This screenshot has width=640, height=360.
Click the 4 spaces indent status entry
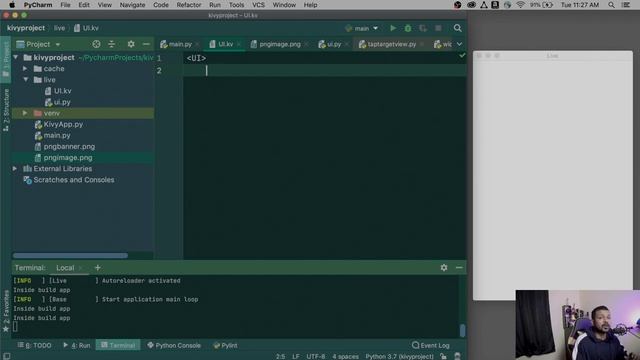point(345,356)
